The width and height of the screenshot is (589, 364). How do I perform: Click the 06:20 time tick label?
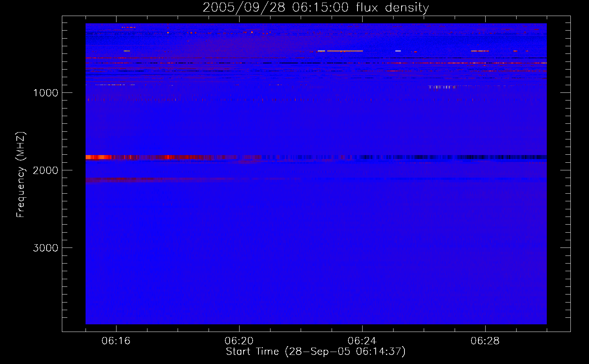(x=239, y=341)
